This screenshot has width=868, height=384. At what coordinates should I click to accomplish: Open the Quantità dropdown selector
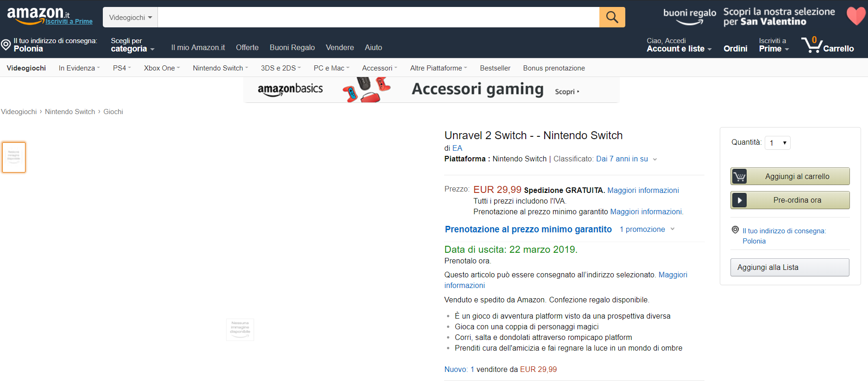(x=778, y=143)
